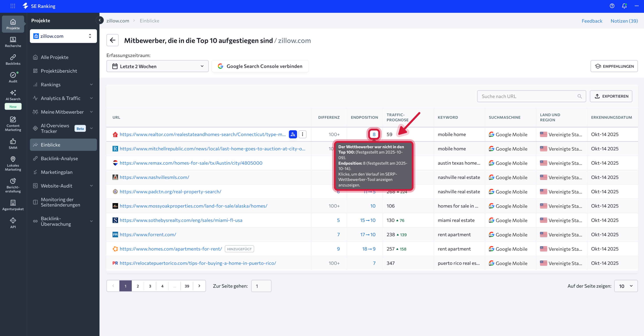Open the help question mark icon
This screenshot has width=644, height=336.
(x=612, y=6)
